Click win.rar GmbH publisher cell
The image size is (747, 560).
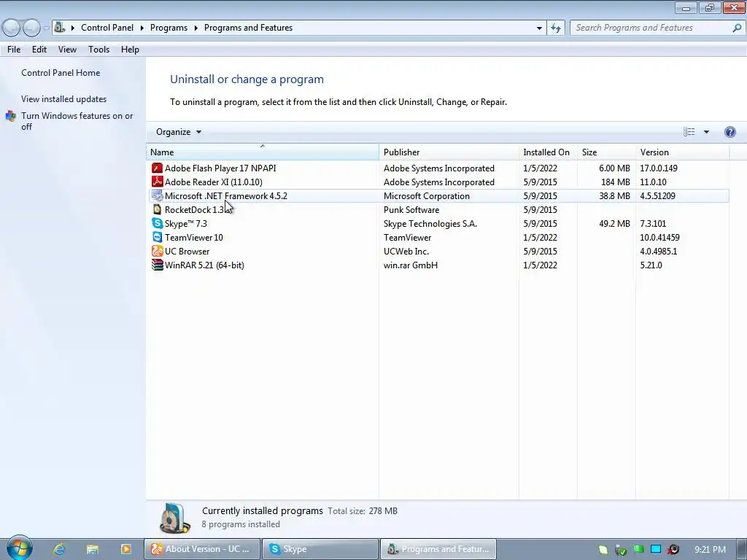(410, 265)
